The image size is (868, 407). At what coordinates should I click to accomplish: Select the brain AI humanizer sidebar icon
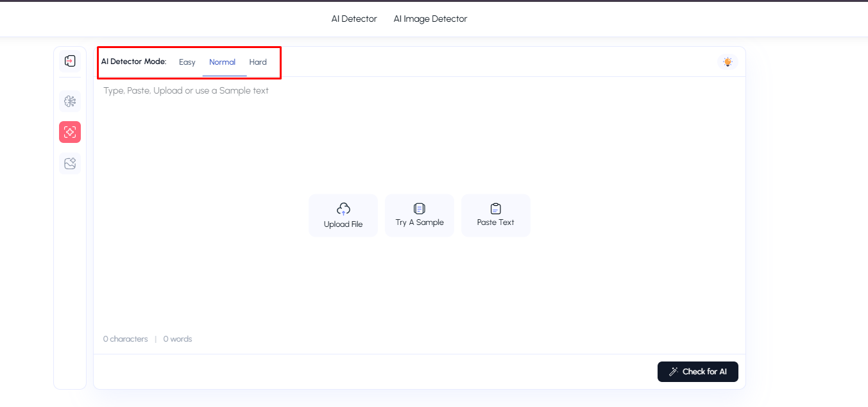click(x=70, y=101)
